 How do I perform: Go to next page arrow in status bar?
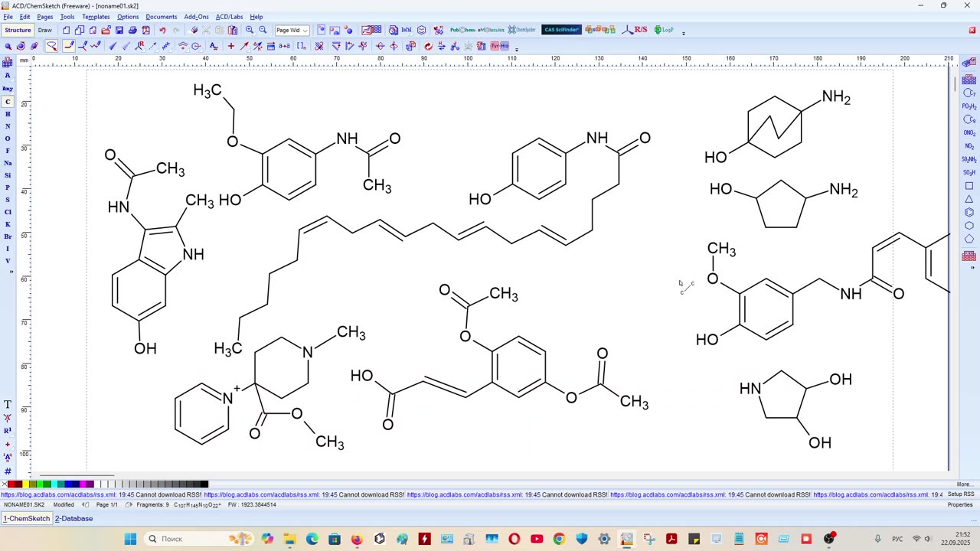pos(128,505)
